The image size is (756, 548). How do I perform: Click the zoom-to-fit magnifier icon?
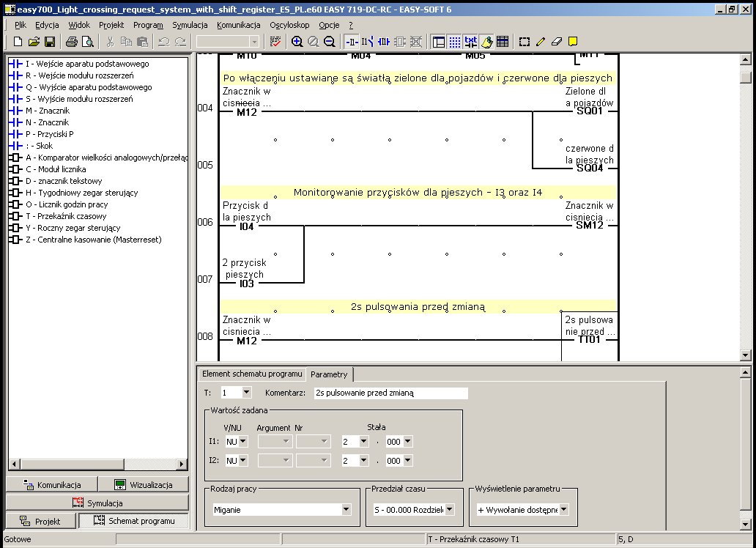[314, 42]
